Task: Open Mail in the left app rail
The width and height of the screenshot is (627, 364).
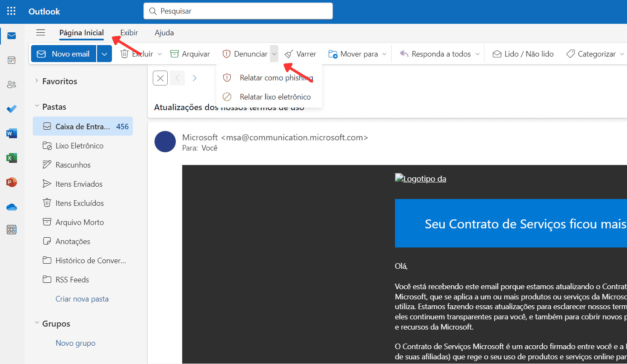Action: point(11,36)
